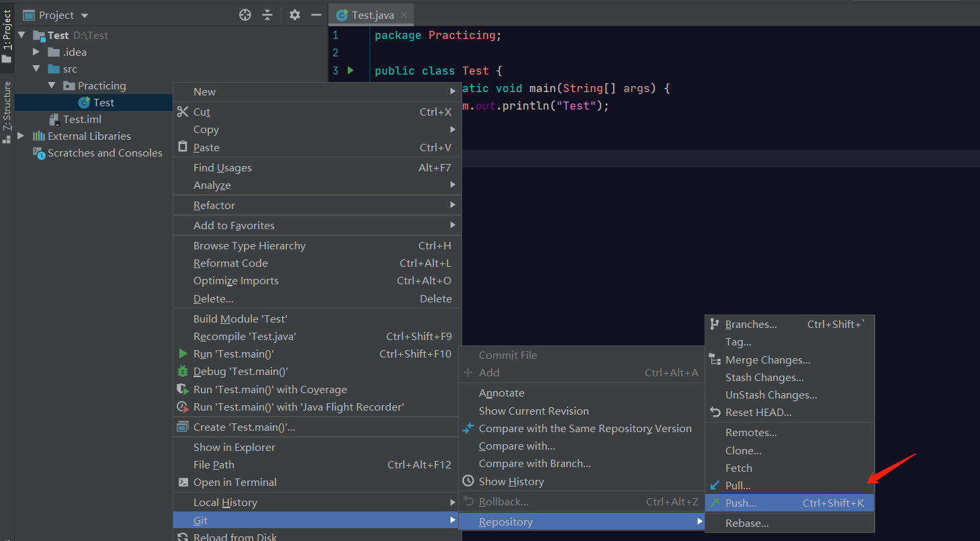Select Run 'Test.main()' with Coverage
Viewport: 980px width, 541px height.
click(317, 389)
